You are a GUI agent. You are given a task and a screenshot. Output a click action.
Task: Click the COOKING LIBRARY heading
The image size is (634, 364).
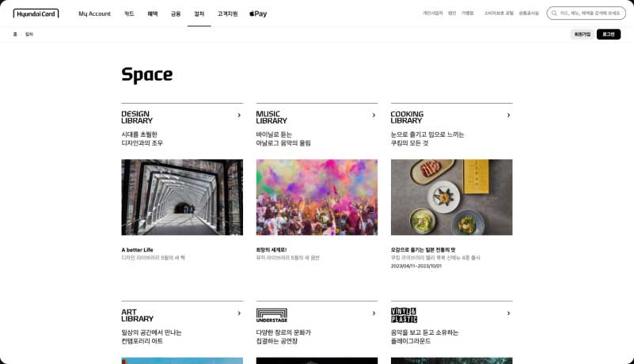(x=407, y=117)
